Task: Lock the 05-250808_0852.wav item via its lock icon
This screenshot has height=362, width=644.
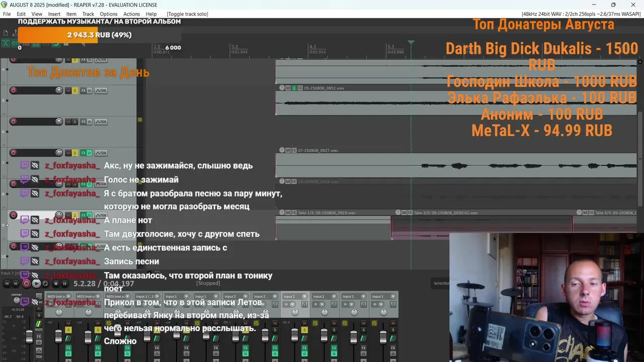Action: point(282,88)
